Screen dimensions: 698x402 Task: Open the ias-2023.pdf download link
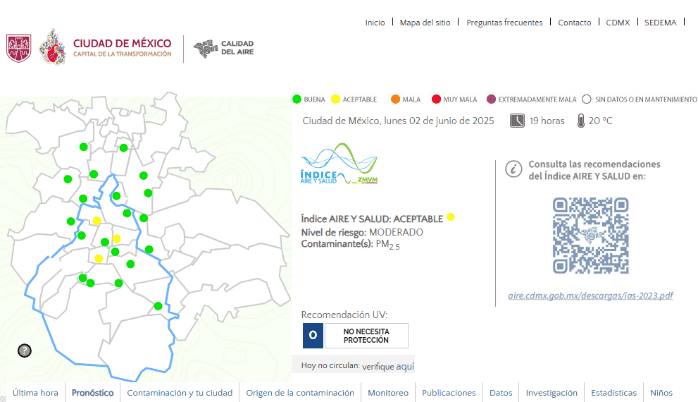click(590, 296)
